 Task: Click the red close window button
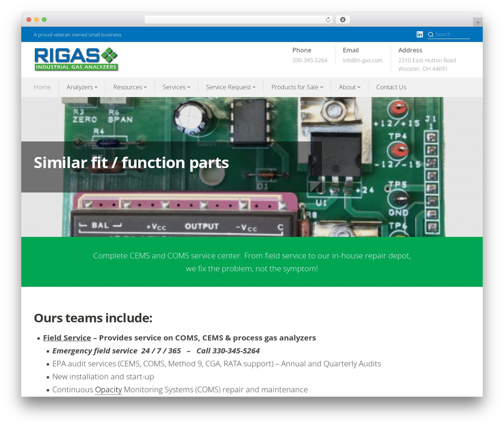click(x=29, y=20)
